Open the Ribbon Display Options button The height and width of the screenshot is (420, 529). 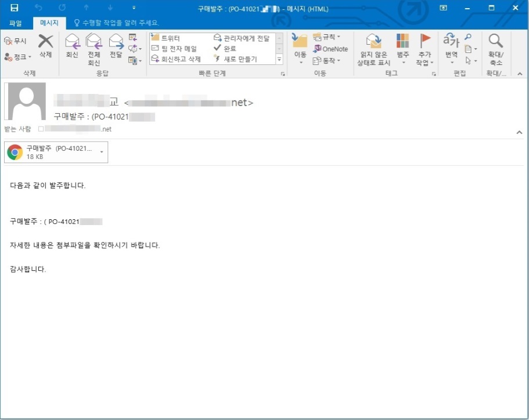tap(443, 8)
